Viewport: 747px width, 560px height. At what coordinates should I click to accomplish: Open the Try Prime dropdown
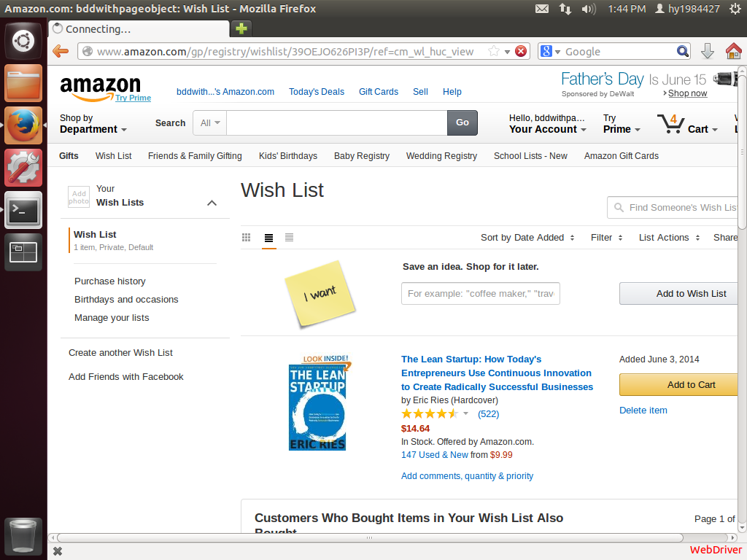pos(622,124)
